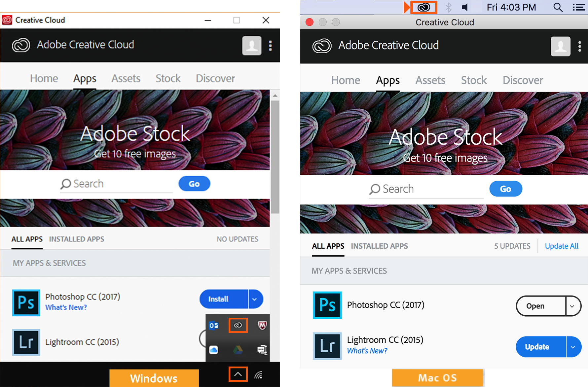Click the Creative Cloud icon in Mac menu bar
Viewport: 588px width, 387px height.
coord(424,7)
